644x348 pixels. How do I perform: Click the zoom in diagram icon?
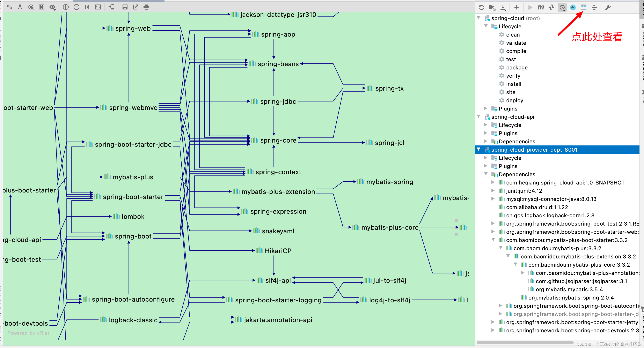(x=66, y=7)
